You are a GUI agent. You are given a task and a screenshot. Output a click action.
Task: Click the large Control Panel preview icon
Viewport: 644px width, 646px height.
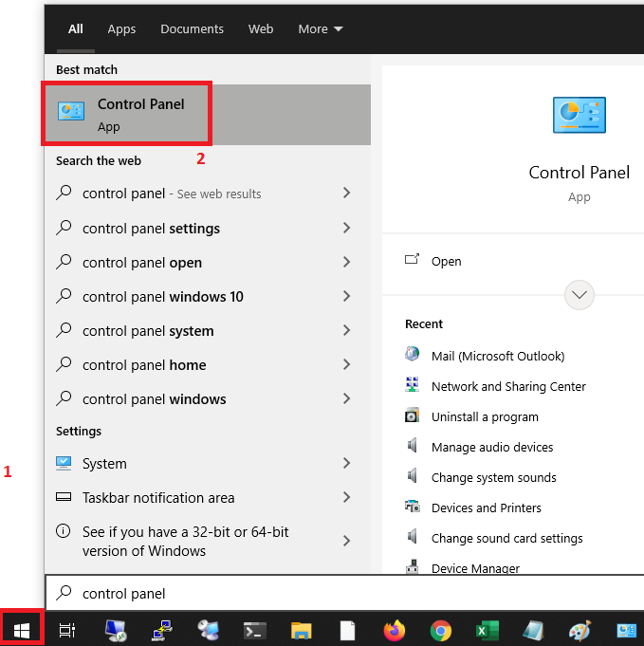click(x=579, y=115)
